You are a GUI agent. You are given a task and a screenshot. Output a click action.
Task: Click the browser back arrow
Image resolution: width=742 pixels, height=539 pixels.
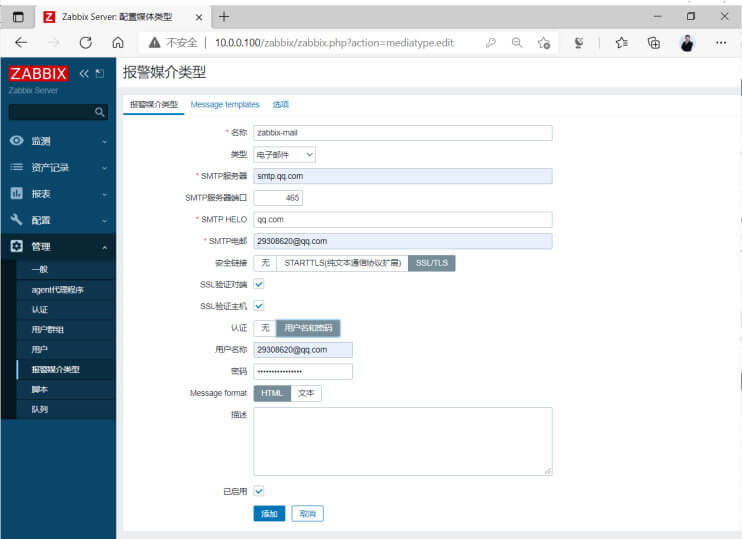21,43
